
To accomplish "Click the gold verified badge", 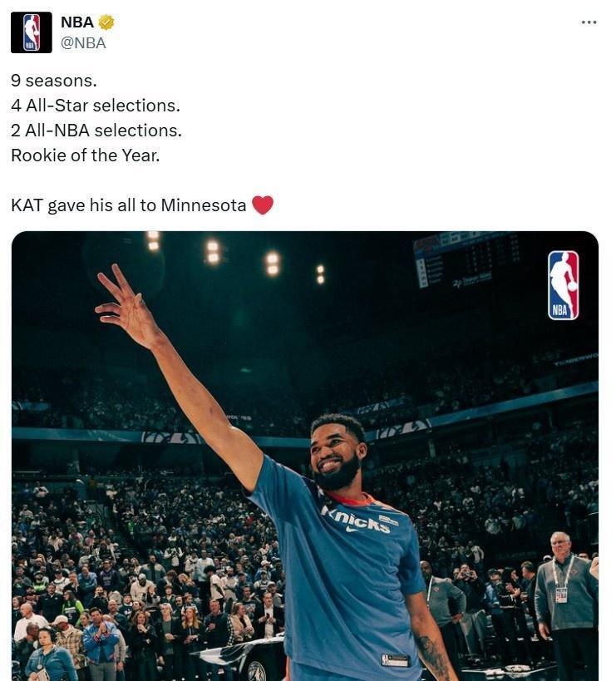I will (106, 22).
